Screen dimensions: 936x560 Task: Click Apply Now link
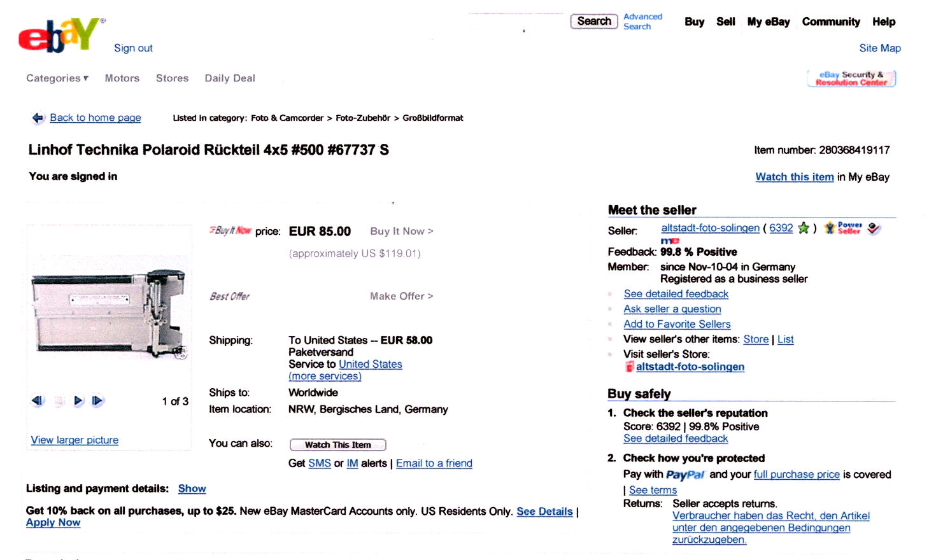click(x=53, y=522)
